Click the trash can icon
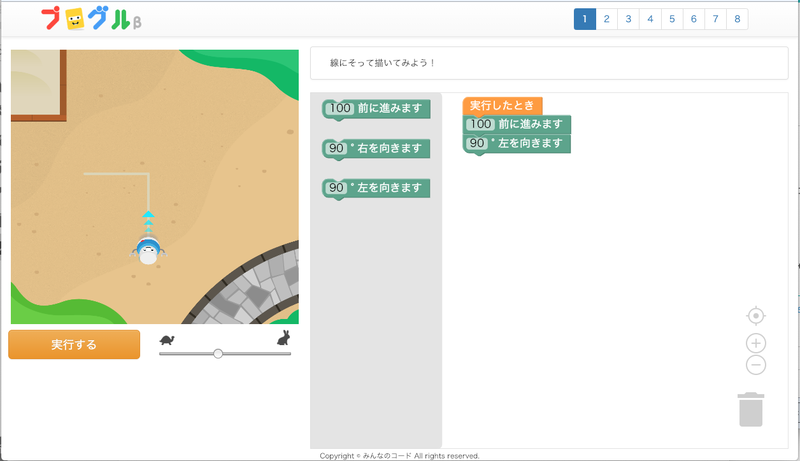Screen dimensions: 800x461 pos(751,409)
